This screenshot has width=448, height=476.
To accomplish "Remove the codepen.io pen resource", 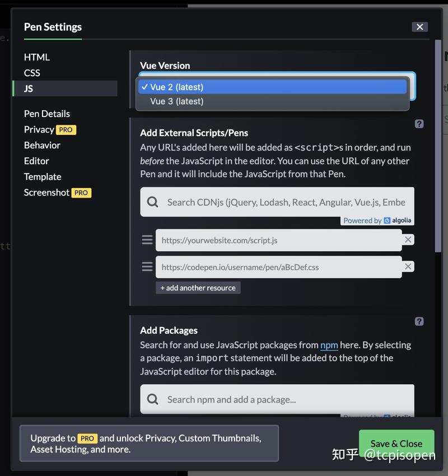I will tap(408, 267).
